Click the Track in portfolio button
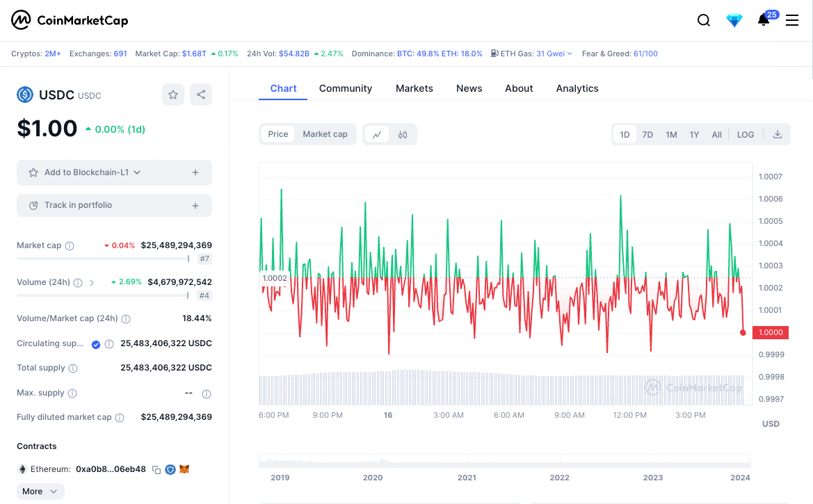This screenshot has width=813, height=504. [114, 205]
